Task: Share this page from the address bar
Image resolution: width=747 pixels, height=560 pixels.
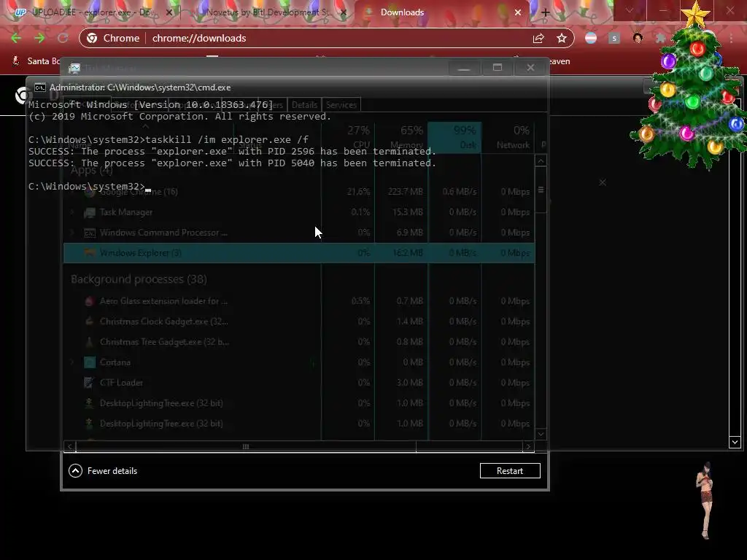Action: [538, 38]
